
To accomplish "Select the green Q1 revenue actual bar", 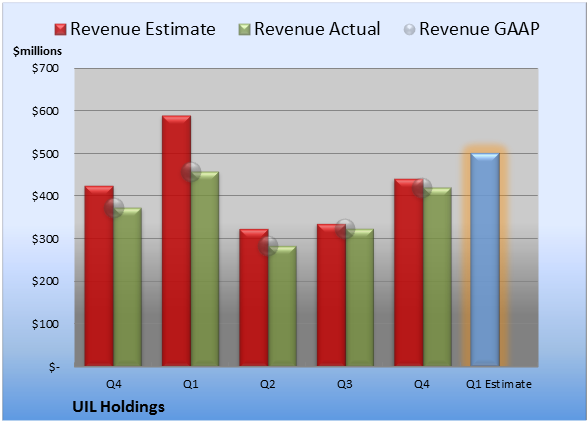I will [205, 269].
